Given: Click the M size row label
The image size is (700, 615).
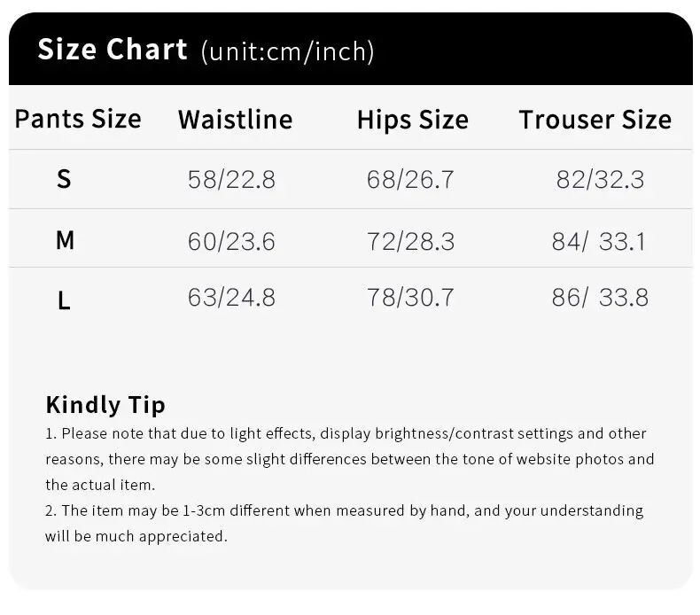Looking at the screenshot, I should (x=65, y=240).
